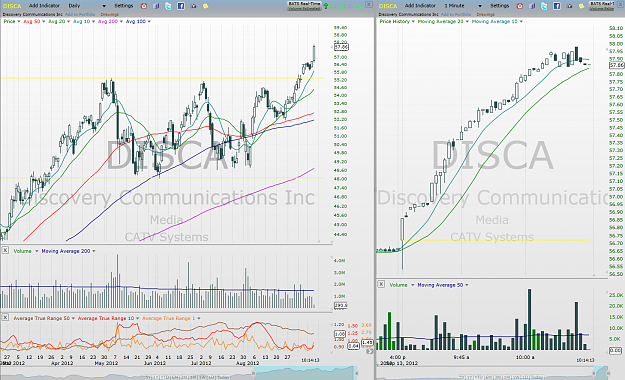
Task: Open the yellow note icon in the 1 Minute chart toolbar
Action: (582, 6)
